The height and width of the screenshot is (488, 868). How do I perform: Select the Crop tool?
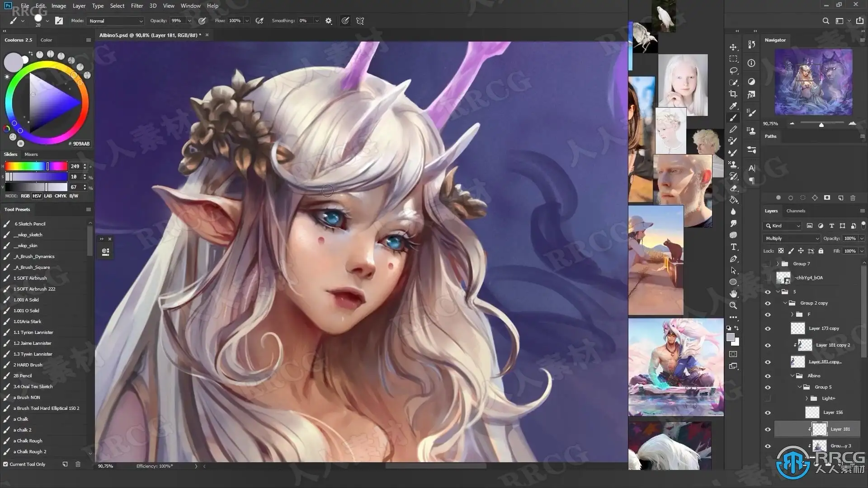tap(733, 94)
